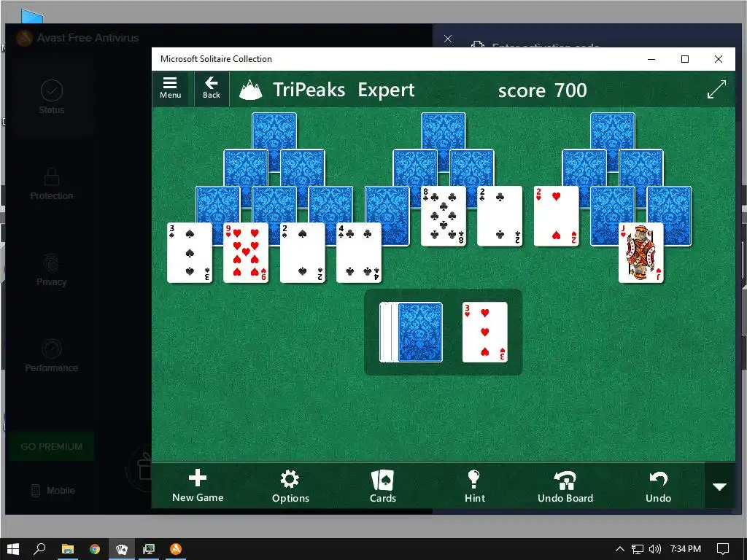Open File Explorer from taskbar
Image resolution: width=747 pixels, height=560 pixels.
[x=68, y=549]
